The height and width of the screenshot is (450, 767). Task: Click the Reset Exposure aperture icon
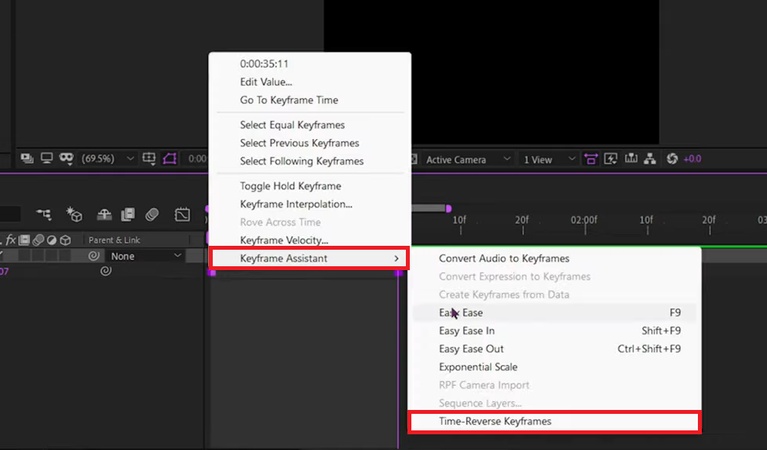[672, 158]
